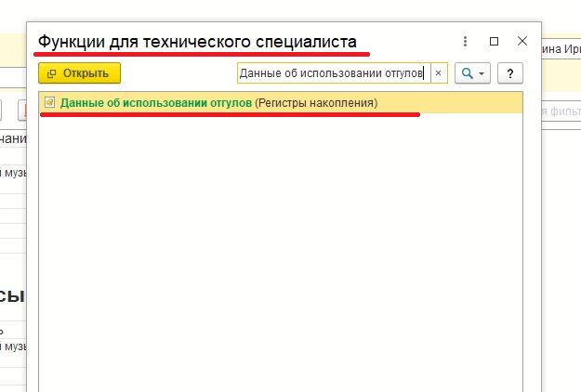
Task: Open help with the question mark button
Action: pyautogui.click(x=509, y=73)
